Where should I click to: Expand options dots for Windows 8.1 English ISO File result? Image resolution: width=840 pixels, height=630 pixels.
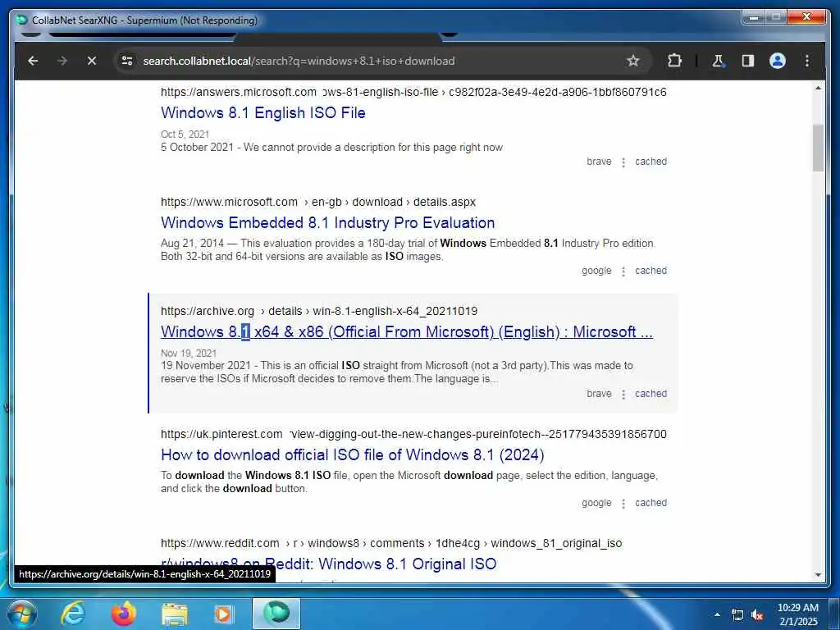(x=623, y=162)
